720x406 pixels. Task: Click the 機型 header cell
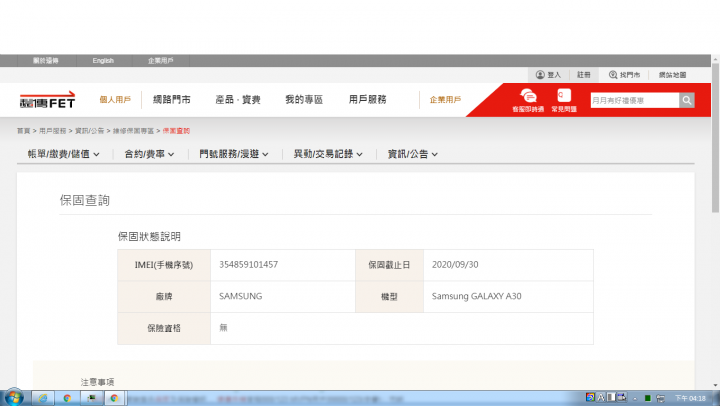click(x=389, y=297)
